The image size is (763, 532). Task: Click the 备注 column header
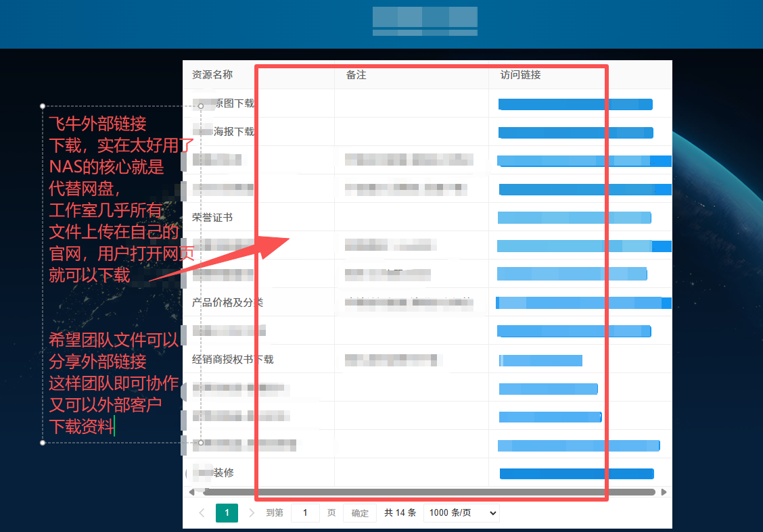click(356, 74)
